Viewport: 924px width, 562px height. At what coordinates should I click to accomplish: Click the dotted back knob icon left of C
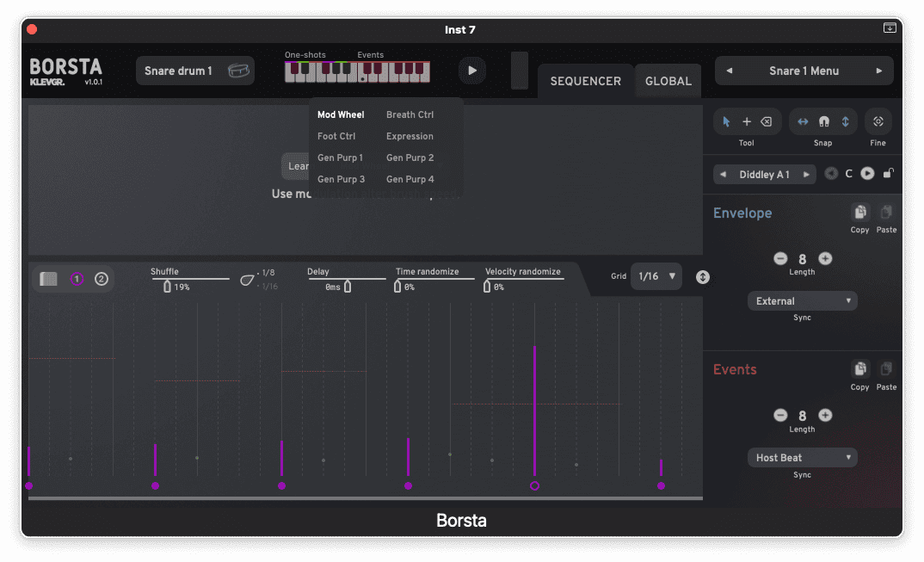point(831,173)
